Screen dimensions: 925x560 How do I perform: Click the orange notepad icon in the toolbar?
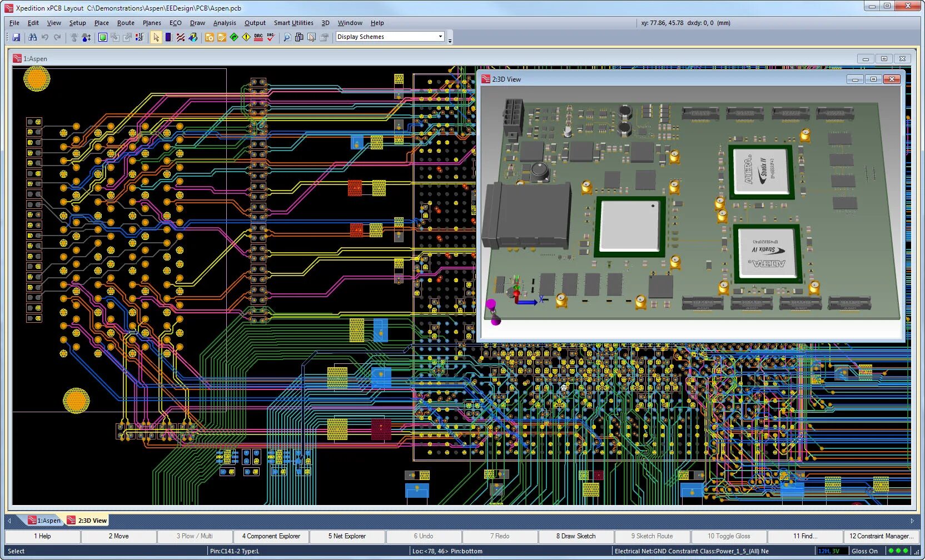click(222, 37)
